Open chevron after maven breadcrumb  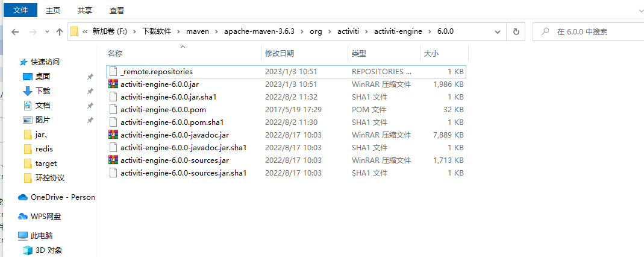pyautogui.click(x=216, y=31)
